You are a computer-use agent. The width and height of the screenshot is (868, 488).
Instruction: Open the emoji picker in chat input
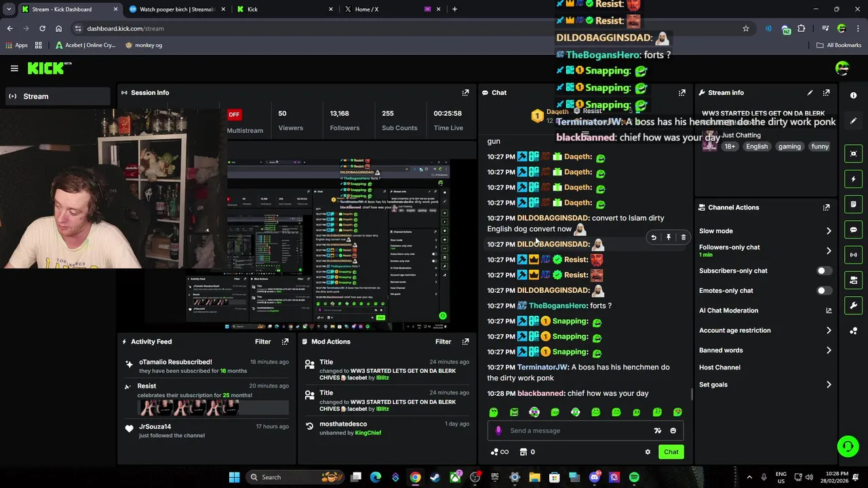pyautogui.click(x=673, y=430)
